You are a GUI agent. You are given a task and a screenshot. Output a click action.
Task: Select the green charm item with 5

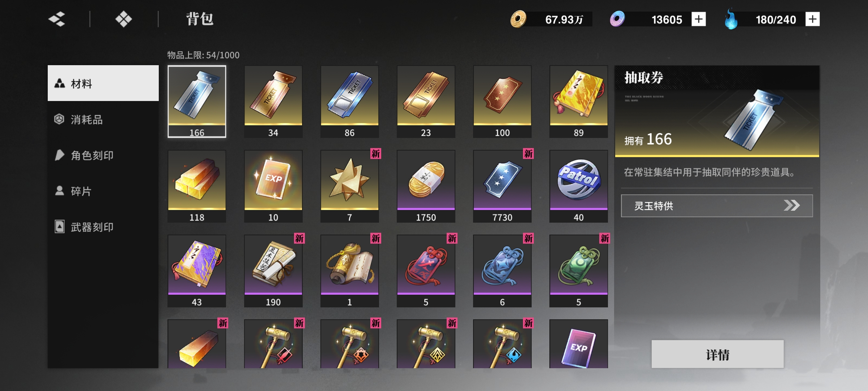coord(578,271)
